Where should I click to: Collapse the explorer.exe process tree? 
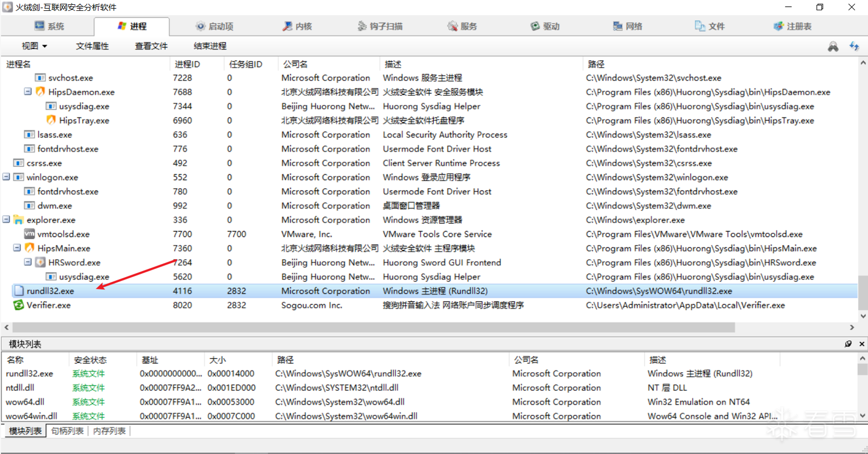pyautogui.click(x=6, y=219)
